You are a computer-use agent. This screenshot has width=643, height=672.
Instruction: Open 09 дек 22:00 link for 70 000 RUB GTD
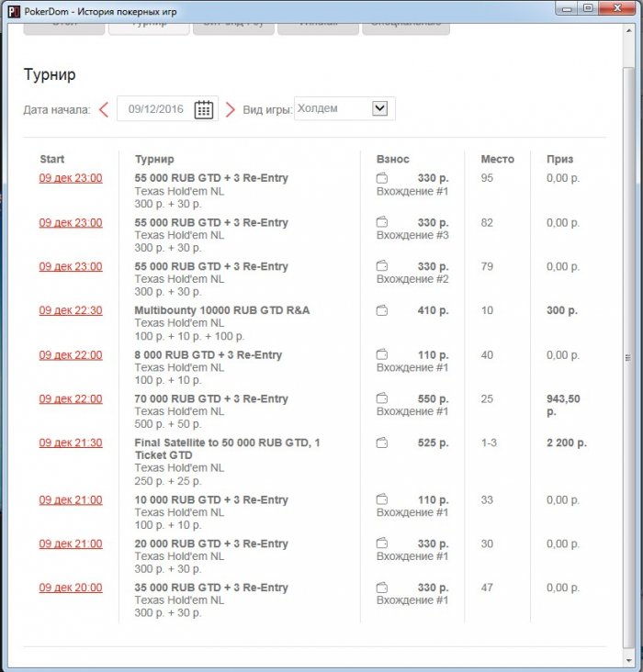[71, 398]
